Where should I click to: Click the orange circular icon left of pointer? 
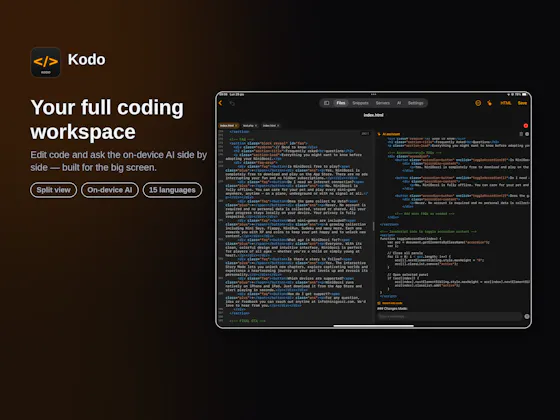coord(478,103)
